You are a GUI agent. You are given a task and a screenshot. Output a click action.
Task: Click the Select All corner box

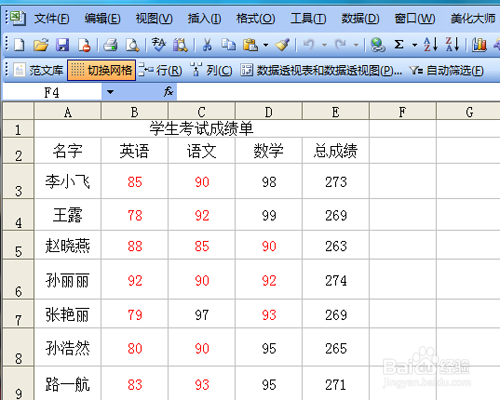pos(18,111)
